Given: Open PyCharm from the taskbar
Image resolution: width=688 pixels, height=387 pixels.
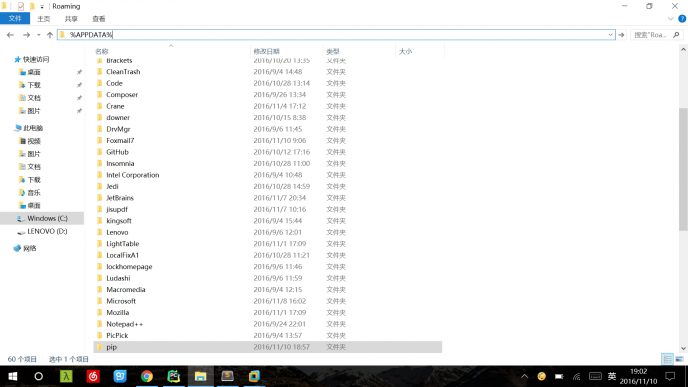Looking at the screenshot, I should [174, 376].
